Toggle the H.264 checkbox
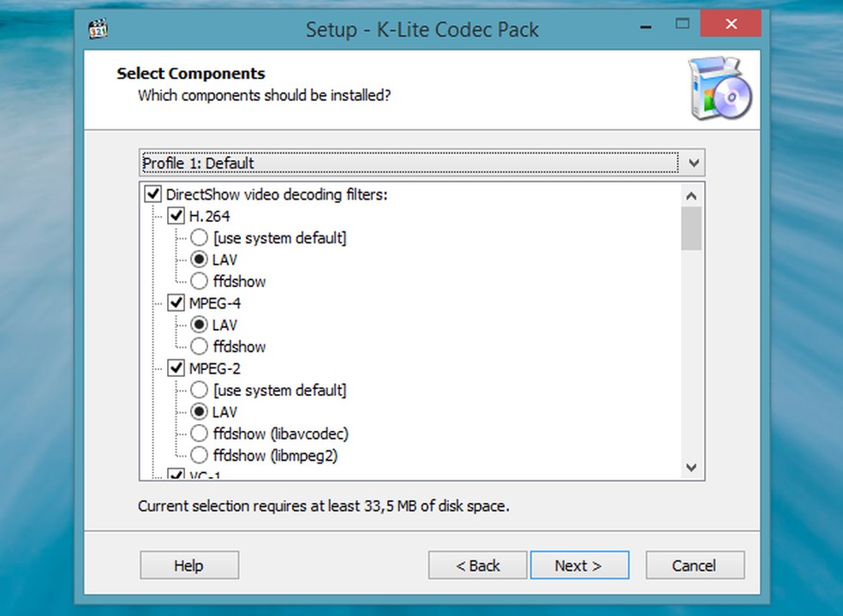 (x=176, y=216)
